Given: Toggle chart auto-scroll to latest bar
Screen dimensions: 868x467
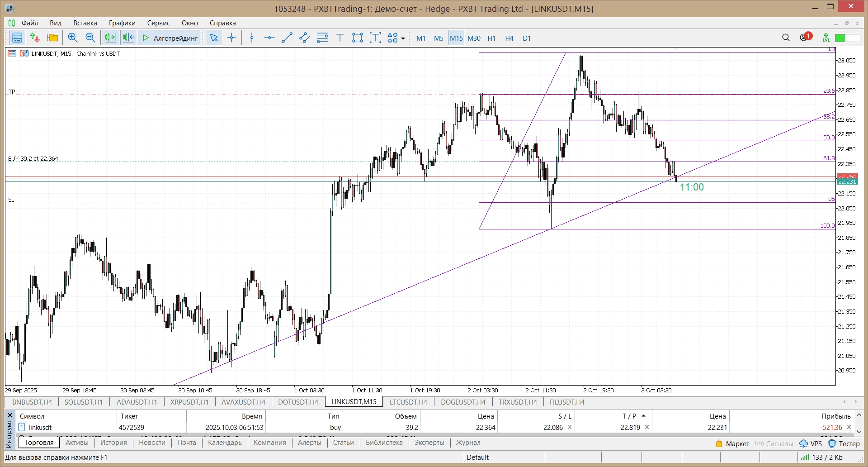Looking at the screenshot, I should tap(110, 38).
